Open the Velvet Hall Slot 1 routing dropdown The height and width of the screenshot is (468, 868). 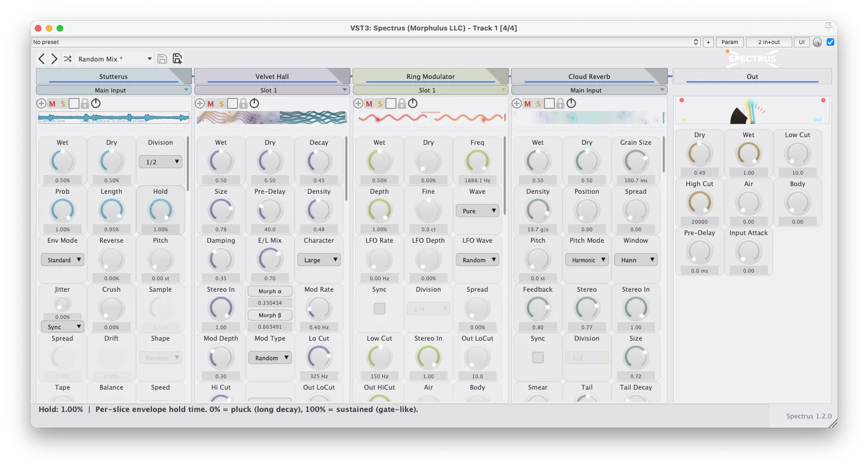272,90
